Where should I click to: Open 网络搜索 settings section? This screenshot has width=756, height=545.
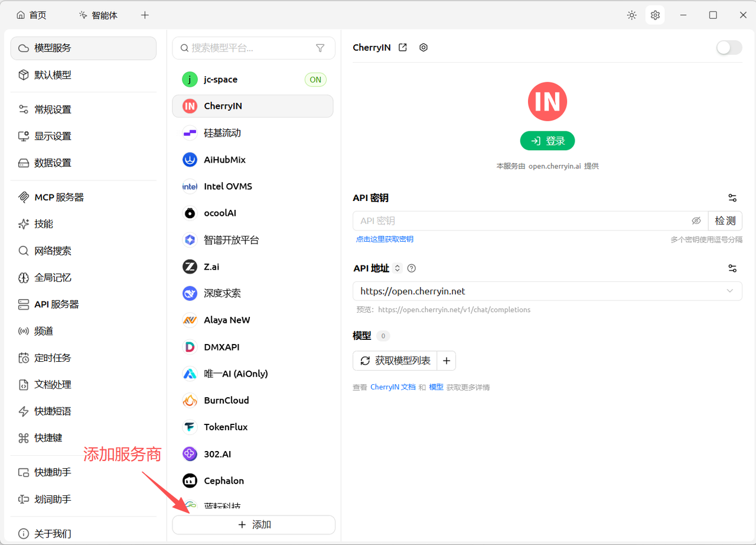click(83, 251)
